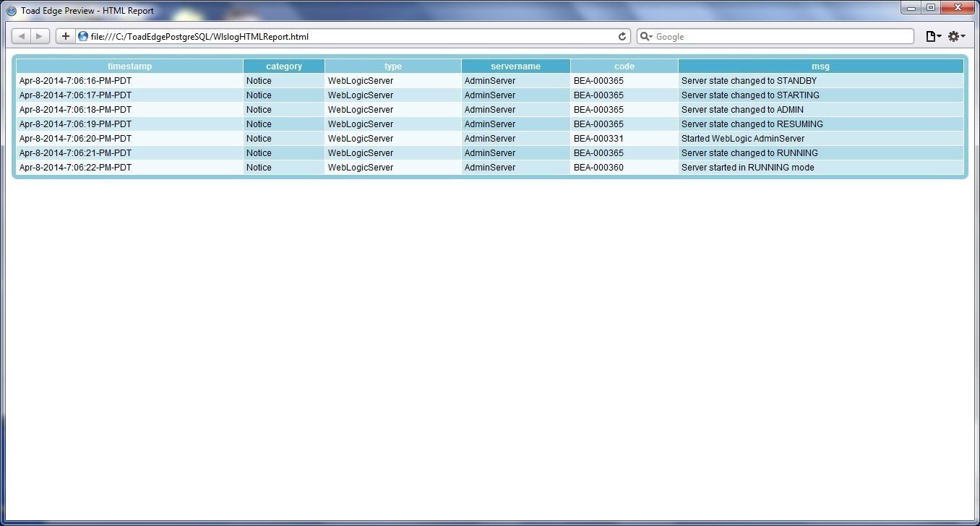This screenshot has width=980, height=526.
Task: Click WebLogicServer in the STARTING row
Action: (x=361, y=95)
